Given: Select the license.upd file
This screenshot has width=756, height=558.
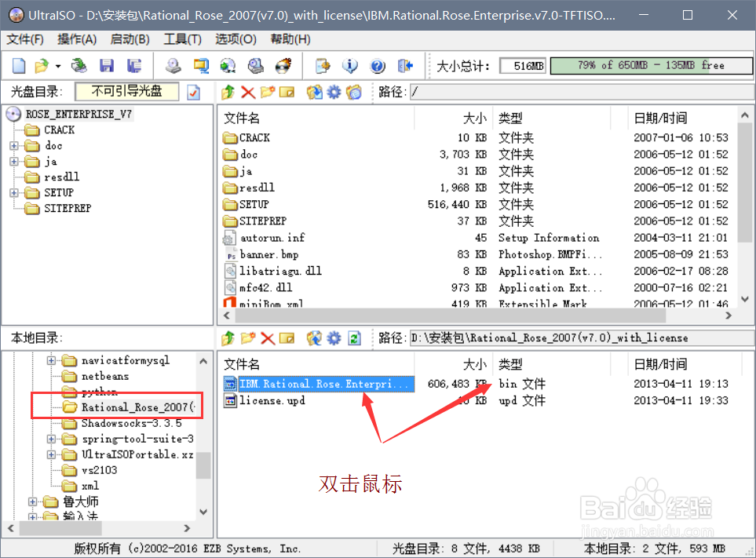Looking at the screenshot, I should [x=272, y=401].
